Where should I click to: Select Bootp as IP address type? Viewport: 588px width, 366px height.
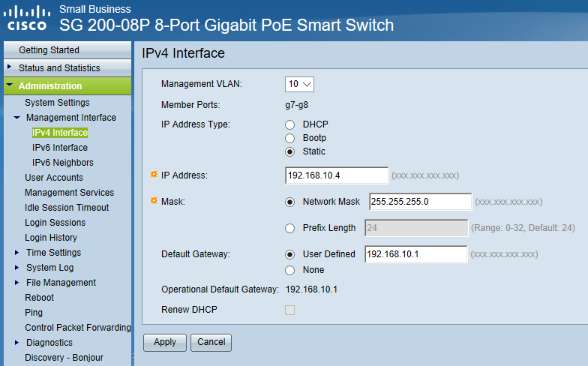tap(289, 138)
